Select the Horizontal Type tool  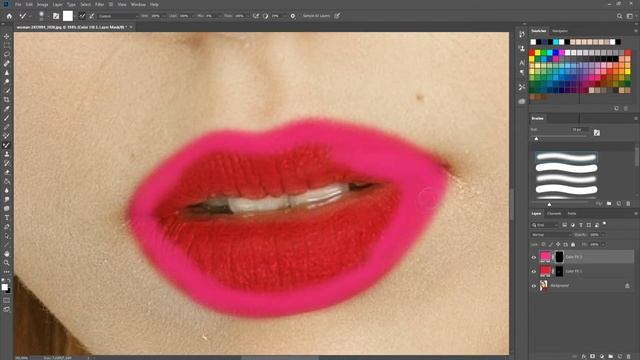pyautogui.click(x=7, y=218)
